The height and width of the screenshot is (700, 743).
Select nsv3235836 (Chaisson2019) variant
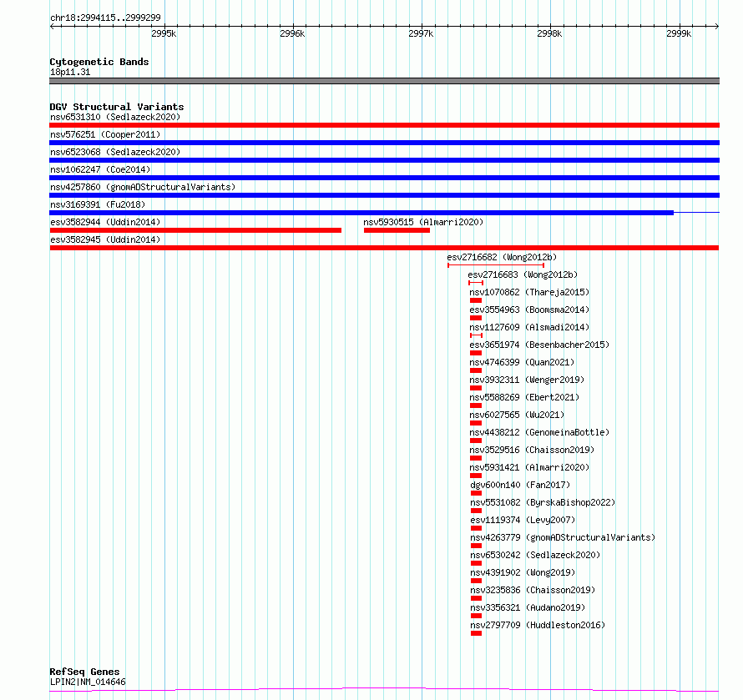[533, 590]
